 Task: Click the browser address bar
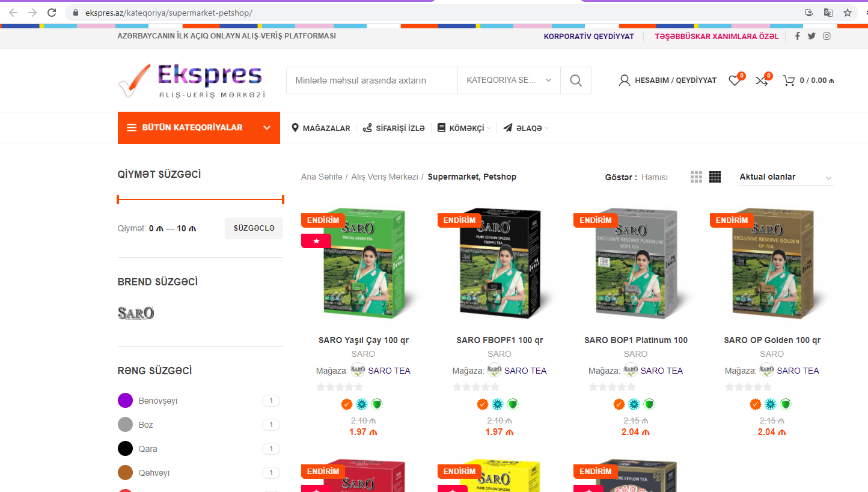pyautogui.click(x=433, y=13)
